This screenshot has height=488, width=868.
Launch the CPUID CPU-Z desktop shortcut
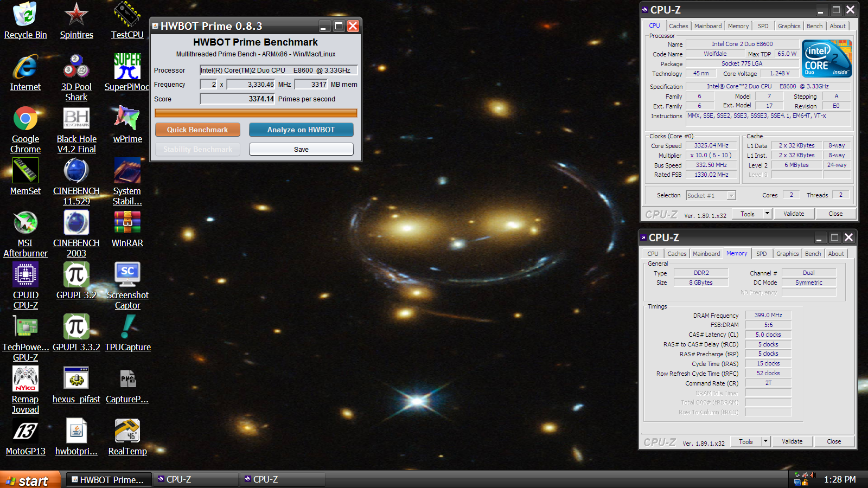tap(25, 286)
